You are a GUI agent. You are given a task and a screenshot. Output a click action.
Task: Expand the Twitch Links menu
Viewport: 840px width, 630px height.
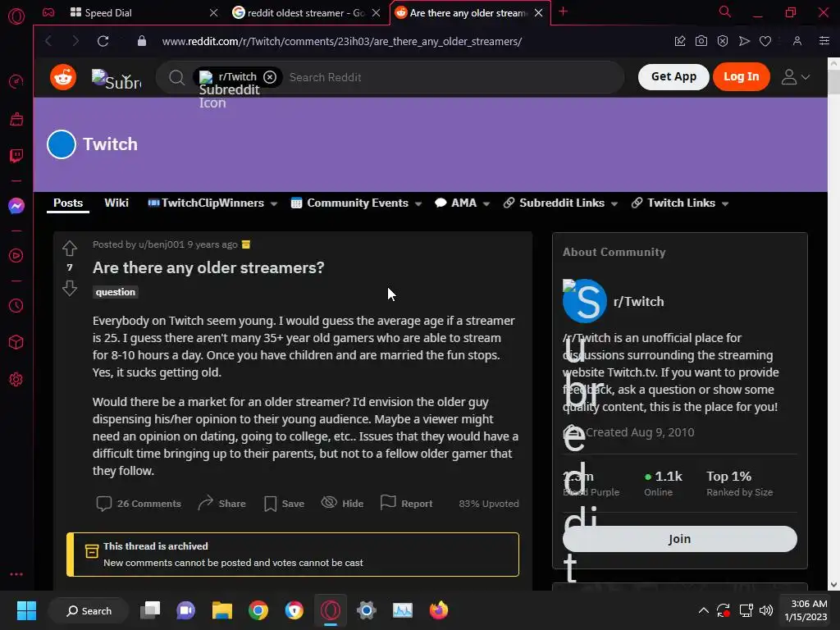680,203
